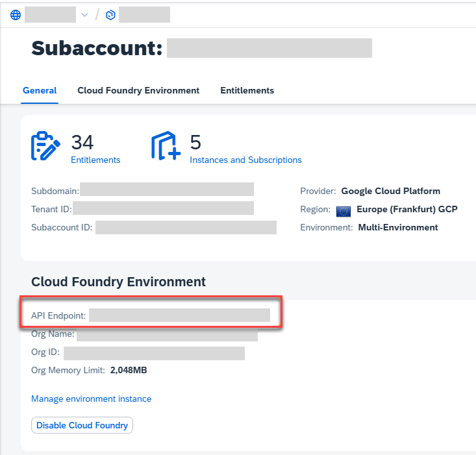The image size is (476, 455).
Task: Expand the global account breadcrumb dropdown chevron
Action: click(x=84, y=15)
